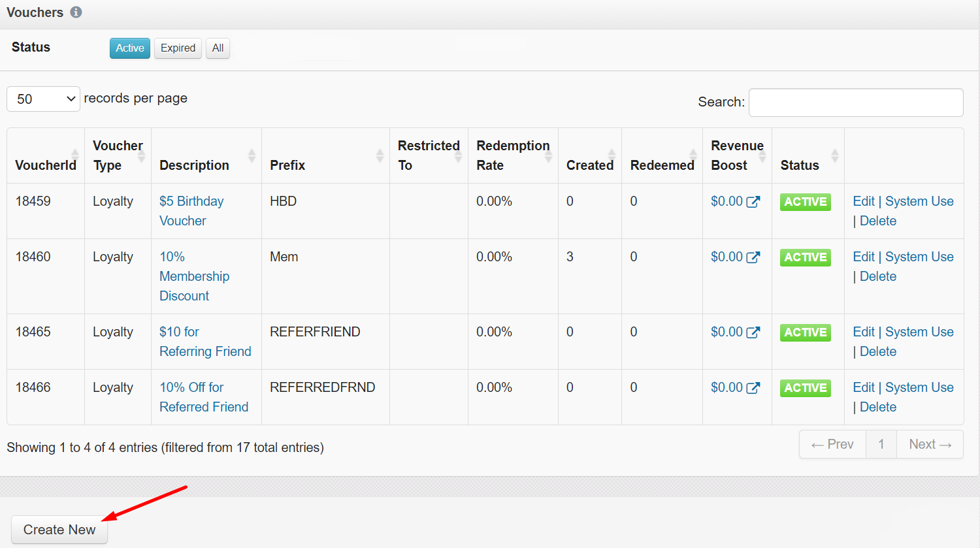Sort table by VoucherId column arrows

[75, 155]
